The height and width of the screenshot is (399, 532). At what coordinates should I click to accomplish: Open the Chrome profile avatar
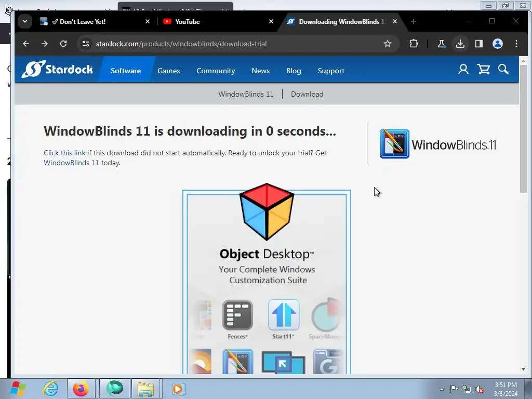pos(498,44)
